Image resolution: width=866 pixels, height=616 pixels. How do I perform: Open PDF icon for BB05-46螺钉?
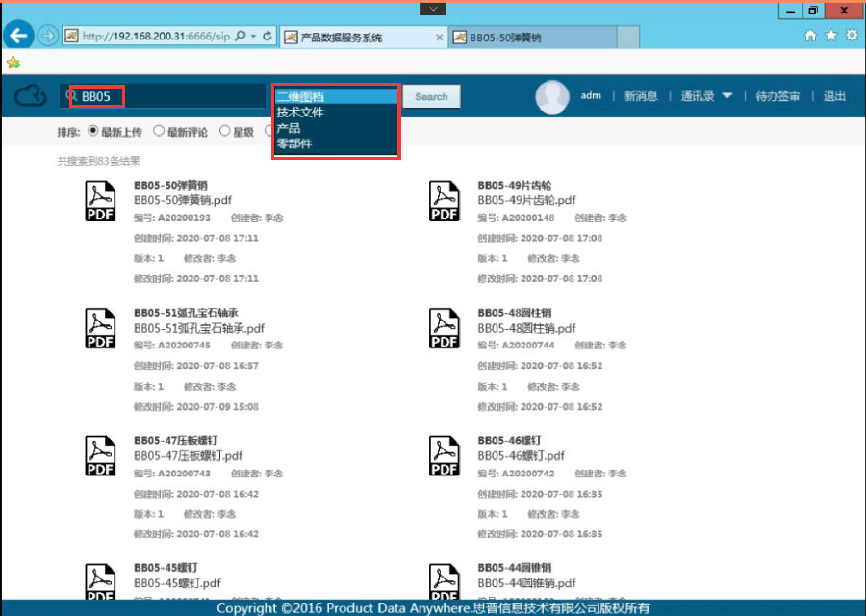(x=444, y=456)
